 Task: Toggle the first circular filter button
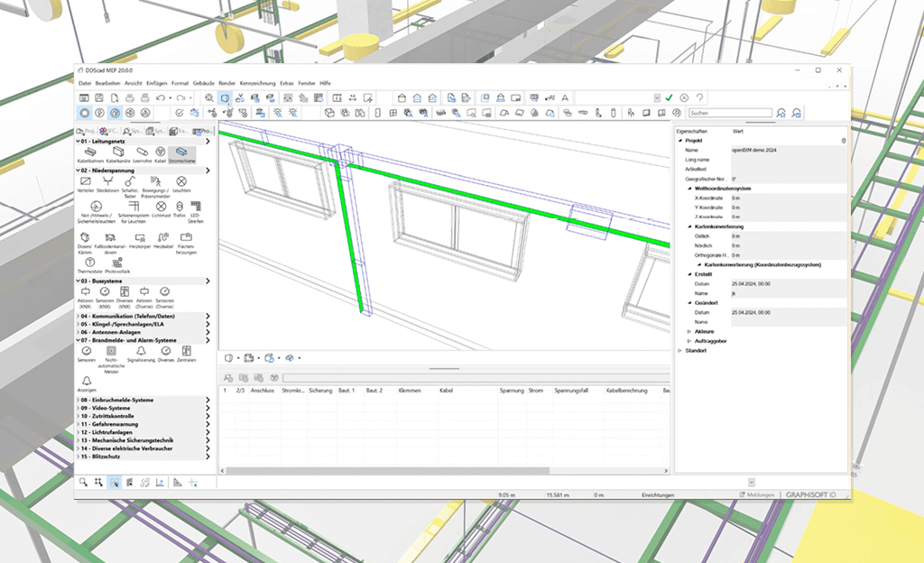point(84,113)
